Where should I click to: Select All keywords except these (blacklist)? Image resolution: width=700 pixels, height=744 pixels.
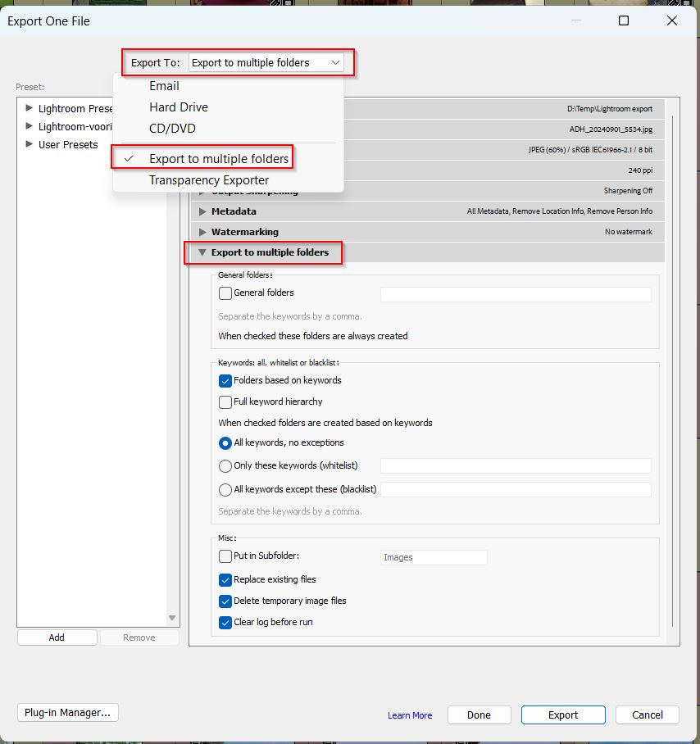(x=225, y=490)
